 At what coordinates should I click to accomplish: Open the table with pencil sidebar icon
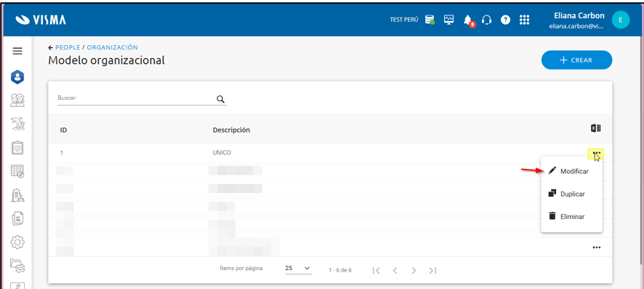(x=17, y=171)
